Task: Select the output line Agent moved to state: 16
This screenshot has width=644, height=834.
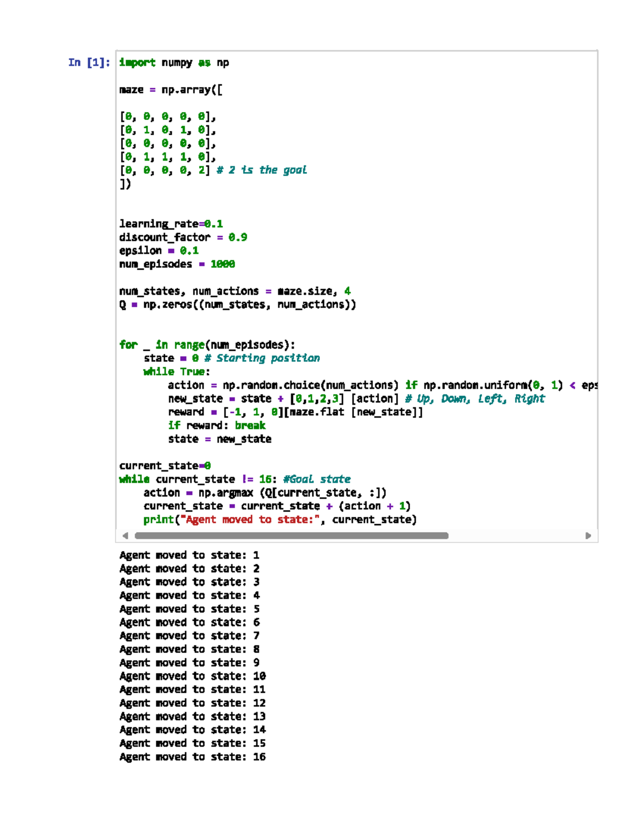Action: (x=192, y=757)
